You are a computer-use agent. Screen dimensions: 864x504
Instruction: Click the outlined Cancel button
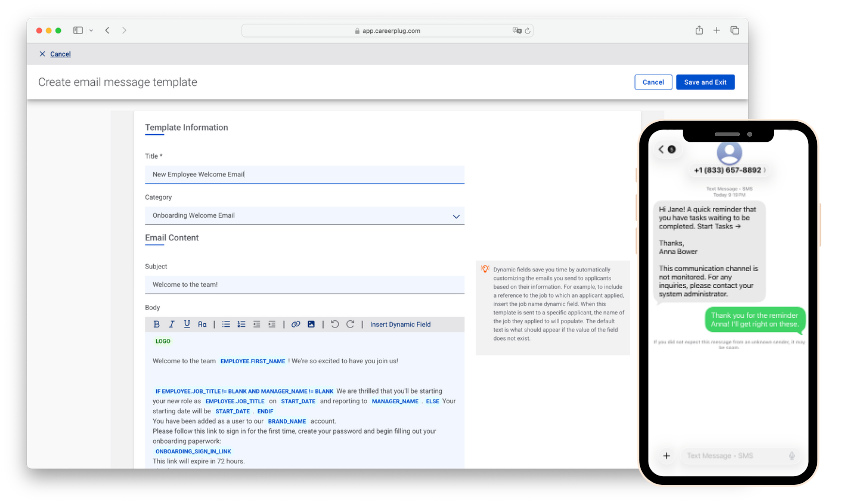coord(653,82)
